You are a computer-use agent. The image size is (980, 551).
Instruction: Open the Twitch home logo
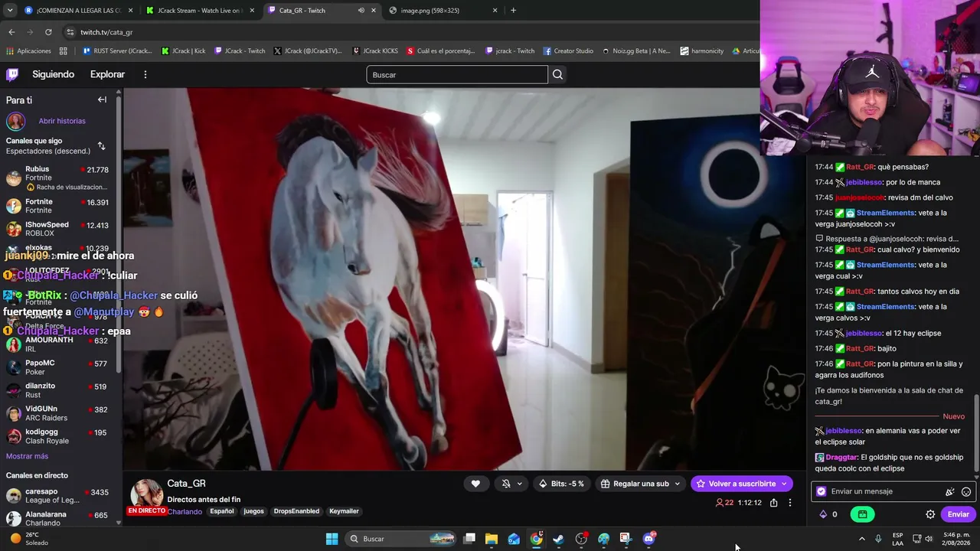(x=12, y=74)
